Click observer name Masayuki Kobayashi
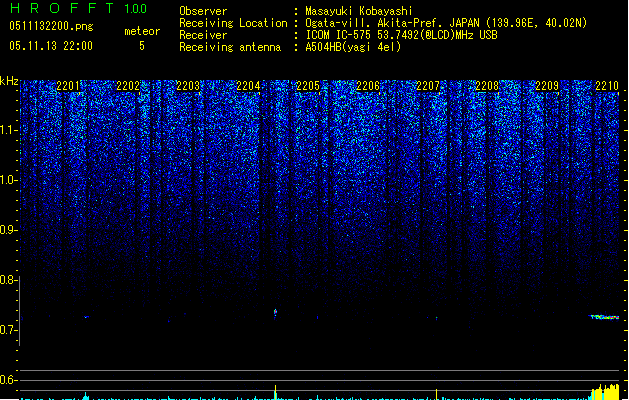This screenshot has height=400, width=629. pyautogui.click(x=359, y=11)
